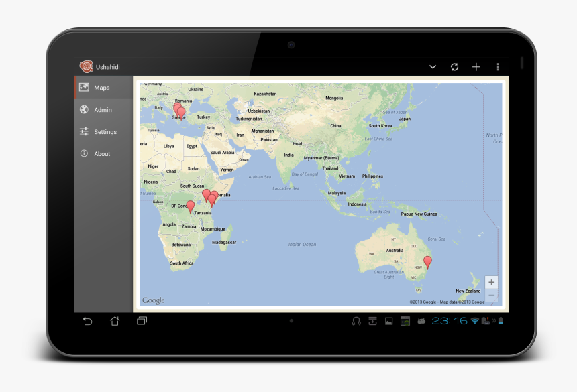Open the three-dot overflow menu
This screenshot has height=392, width=577.
(498, 67)
